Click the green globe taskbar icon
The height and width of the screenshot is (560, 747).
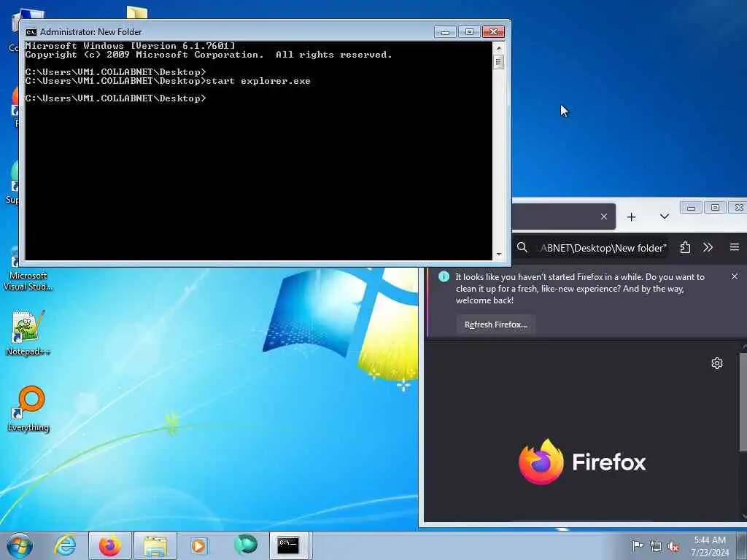(x=245, y=545)
